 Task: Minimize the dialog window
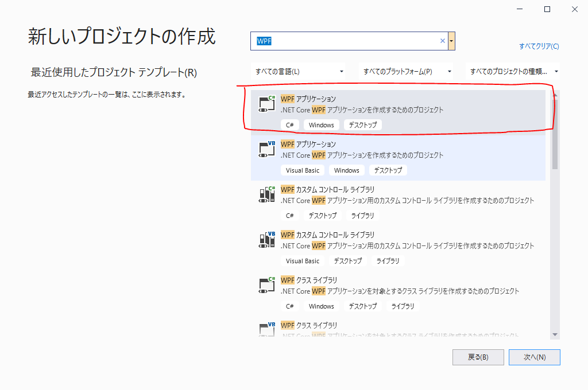520,9
